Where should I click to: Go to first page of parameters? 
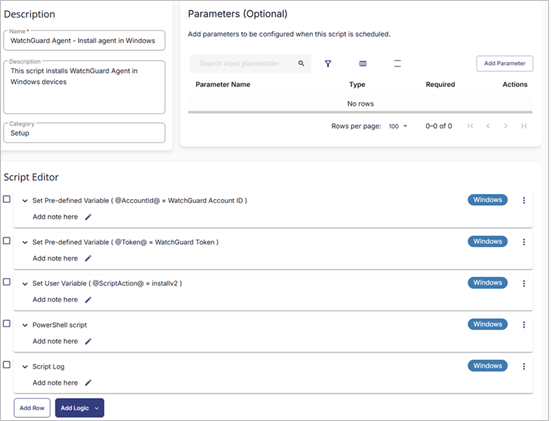click(x=471, y=126)
